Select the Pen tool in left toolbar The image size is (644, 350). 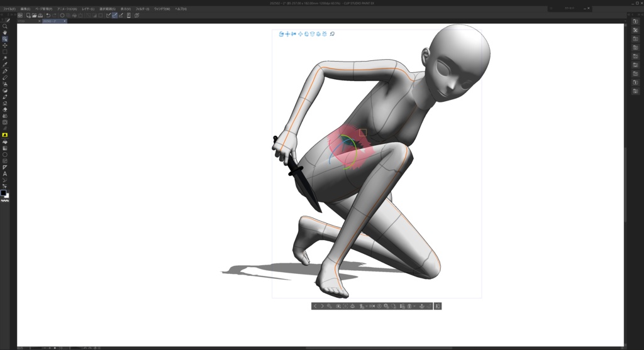click(5, 71)
